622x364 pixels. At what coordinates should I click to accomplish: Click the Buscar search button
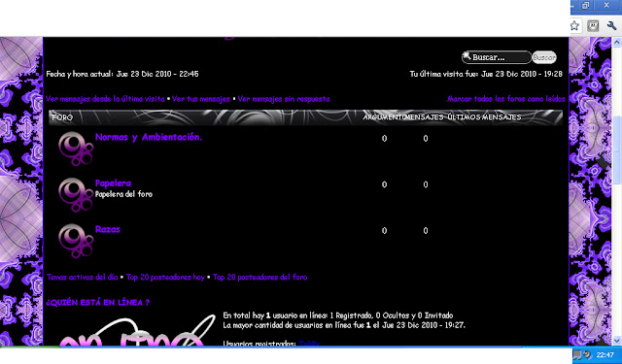[x=544, y=57]
